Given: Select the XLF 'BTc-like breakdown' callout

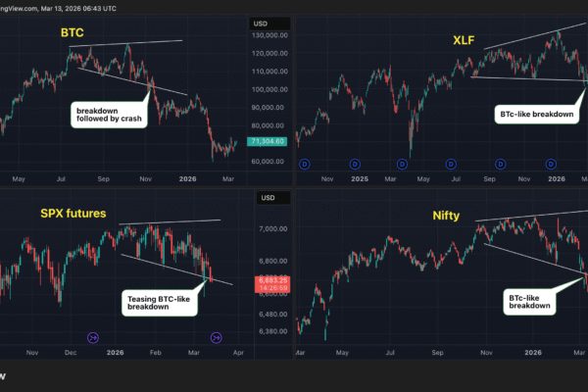Looking at the screenshot, I should [534, 115].
